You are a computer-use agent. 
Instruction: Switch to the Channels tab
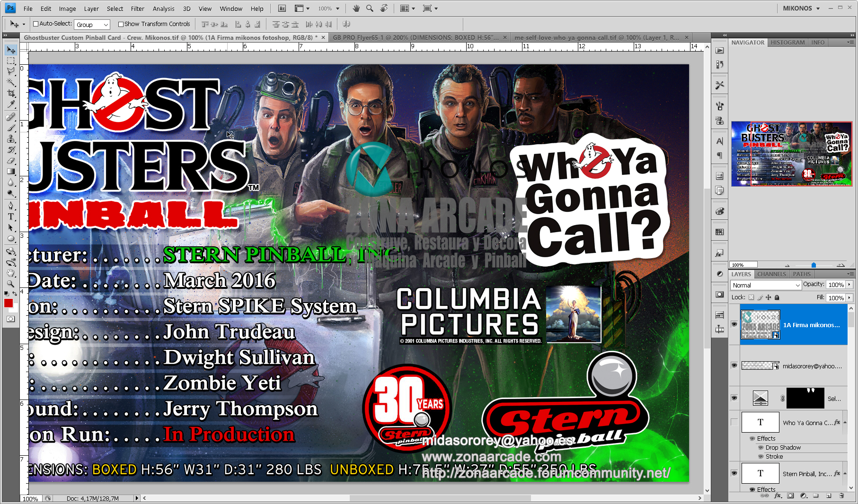[771, 274]
